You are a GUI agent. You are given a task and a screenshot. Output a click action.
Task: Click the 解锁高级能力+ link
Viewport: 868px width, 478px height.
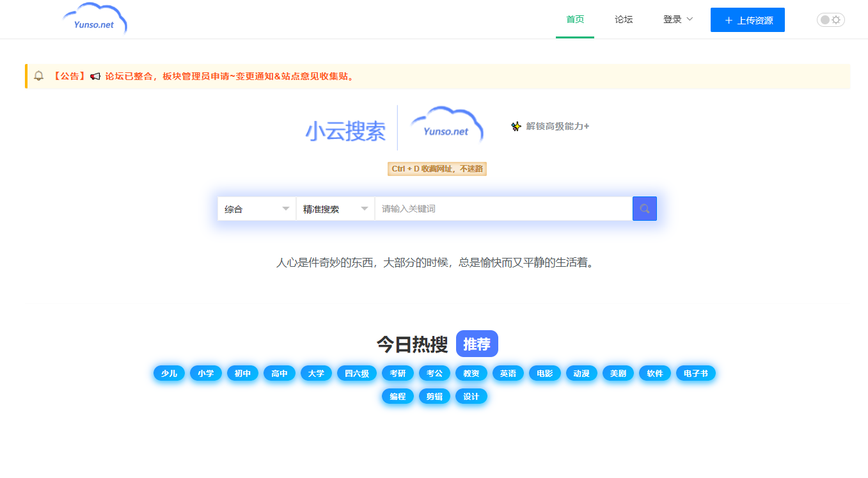tap(558, 126)
